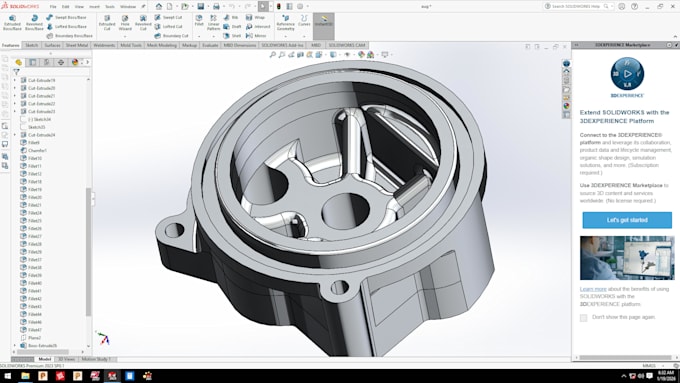
Task: Expand the Cut-Extrude22 tree node
Action: 15,104
